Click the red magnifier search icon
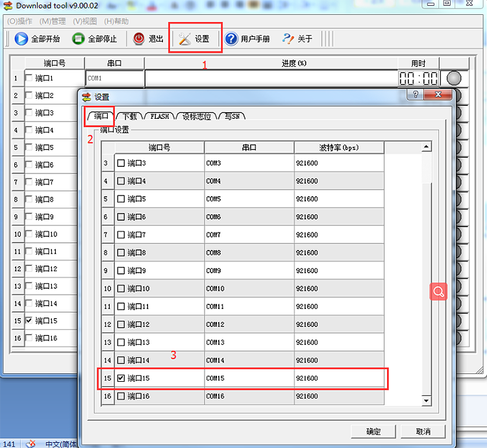487x448 pixels. coord(438,292)
